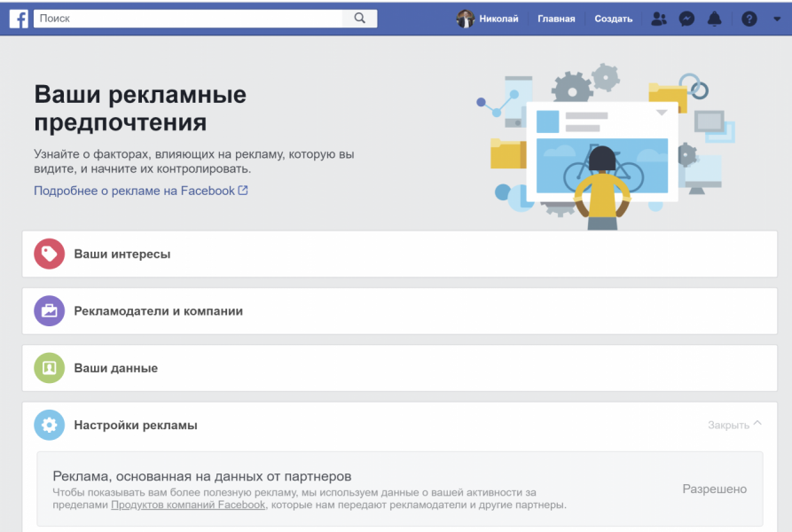
Task: Click the red tag icon for Ваши интересы
Action: 49,254
